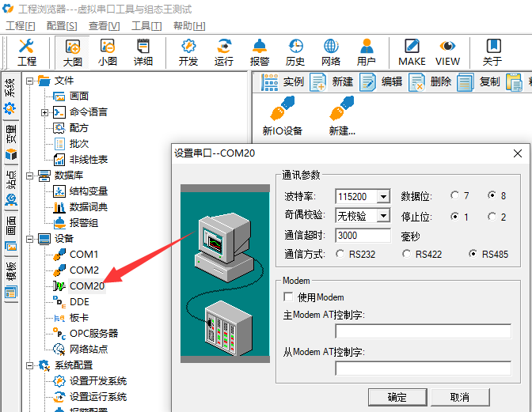Screen dimensions: 532x412
Task: Click the 从Modem AT控制字 input field
Action: 423,369
